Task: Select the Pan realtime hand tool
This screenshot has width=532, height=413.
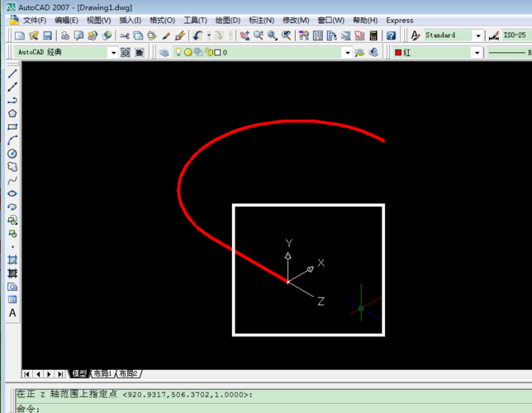Action: [245, 36]
